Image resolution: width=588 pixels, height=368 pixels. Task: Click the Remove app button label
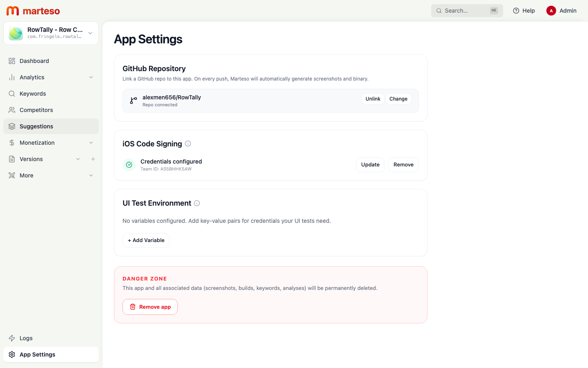pyautogui.click(x=155, y=307)
